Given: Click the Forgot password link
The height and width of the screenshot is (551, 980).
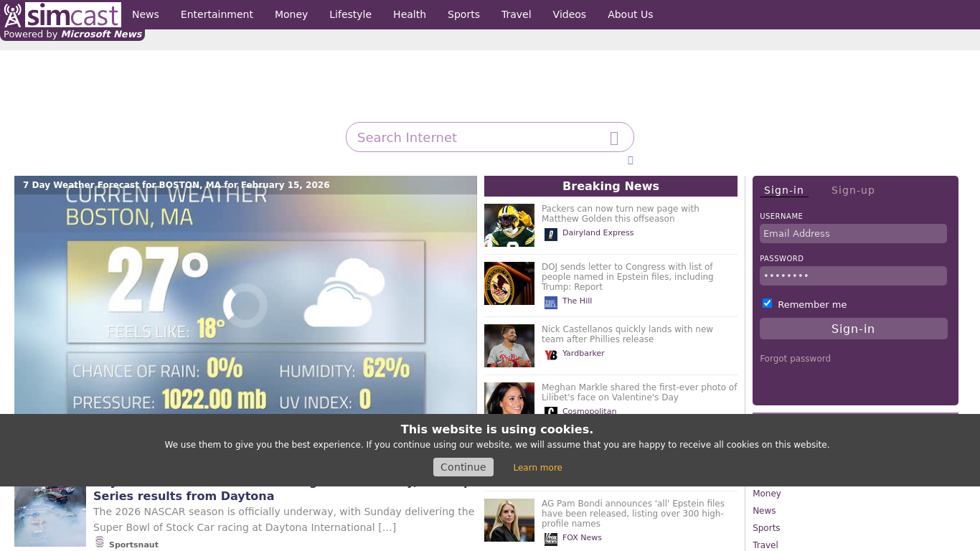Looking at the screenshot, I should [x=795, y=359].
